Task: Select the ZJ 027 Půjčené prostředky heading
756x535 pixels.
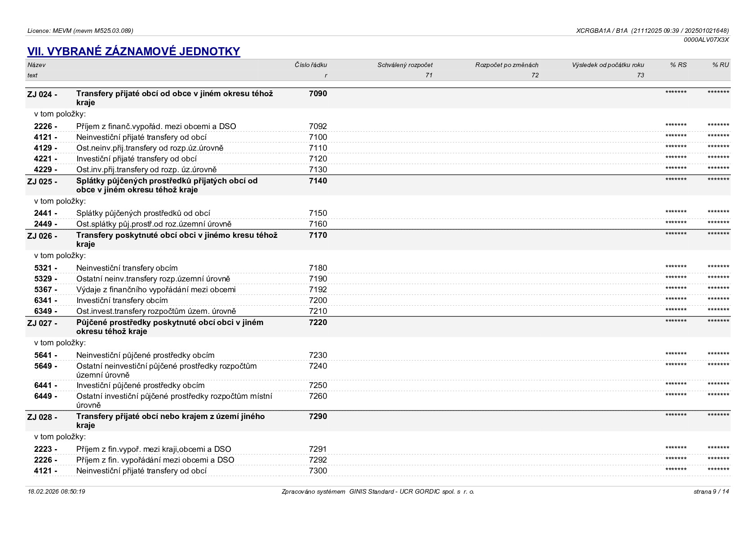Action: pos(378,327)
